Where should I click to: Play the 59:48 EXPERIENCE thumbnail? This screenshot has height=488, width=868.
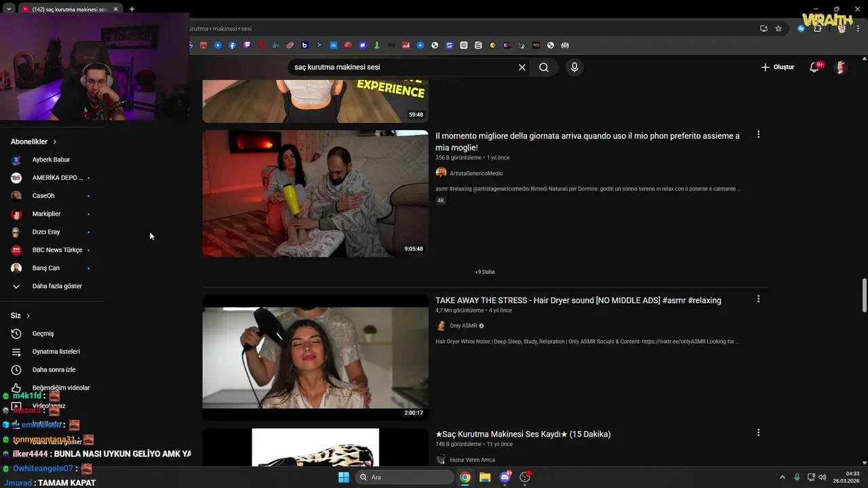pos(315,101)
